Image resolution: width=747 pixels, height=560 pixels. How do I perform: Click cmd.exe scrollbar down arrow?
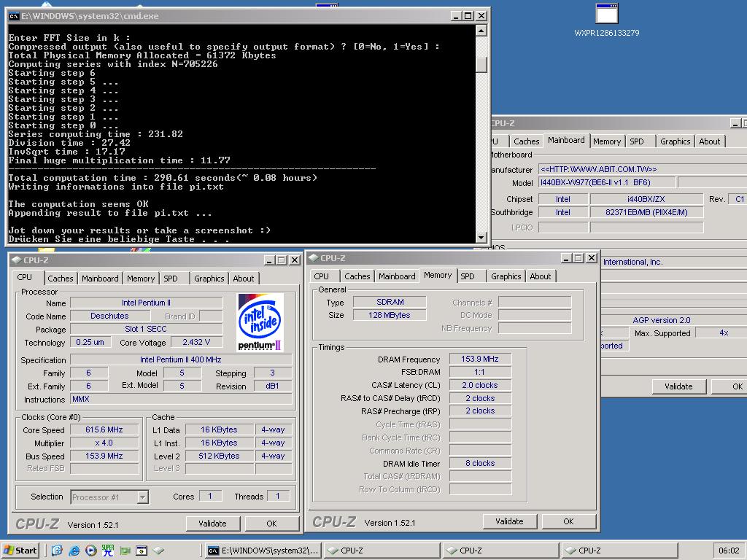481,237
